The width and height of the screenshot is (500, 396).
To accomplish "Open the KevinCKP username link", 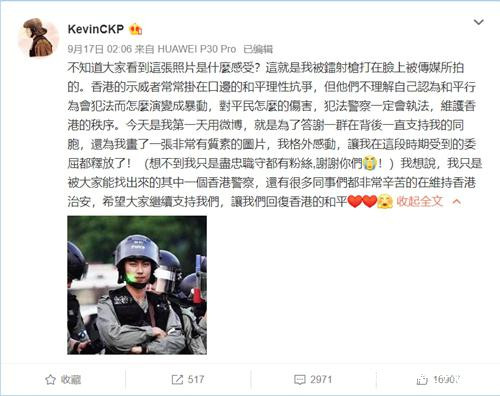I will (96, 29).
